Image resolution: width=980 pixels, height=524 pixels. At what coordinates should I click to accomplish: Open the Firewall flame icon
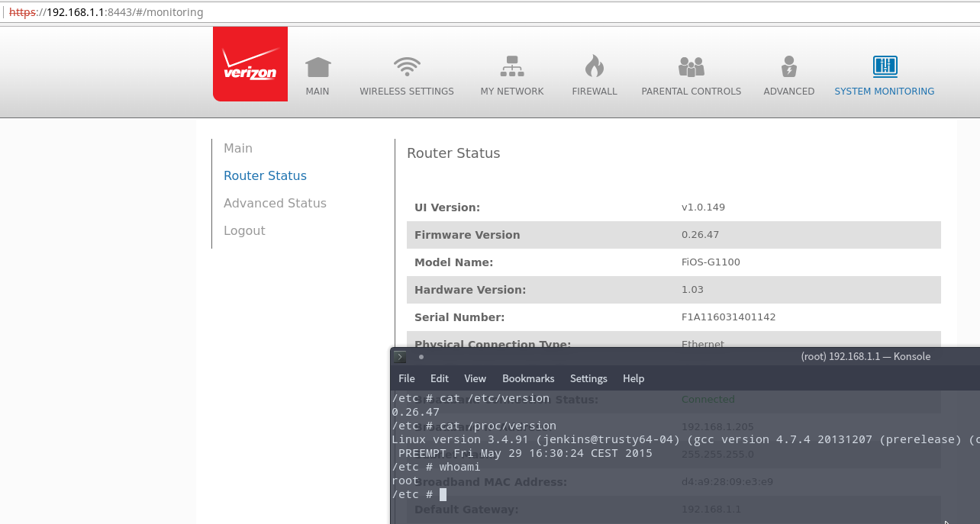(594, 67)
